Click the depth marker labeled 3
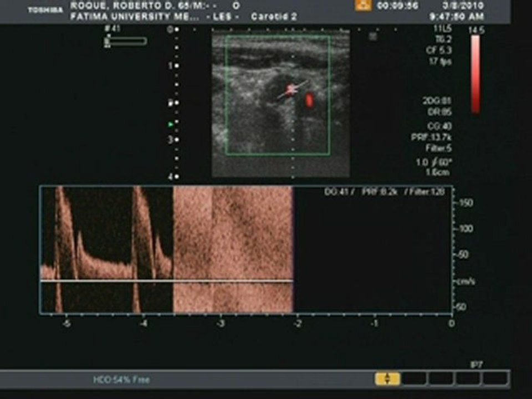 pyautogui.click(x=170, y=140)
